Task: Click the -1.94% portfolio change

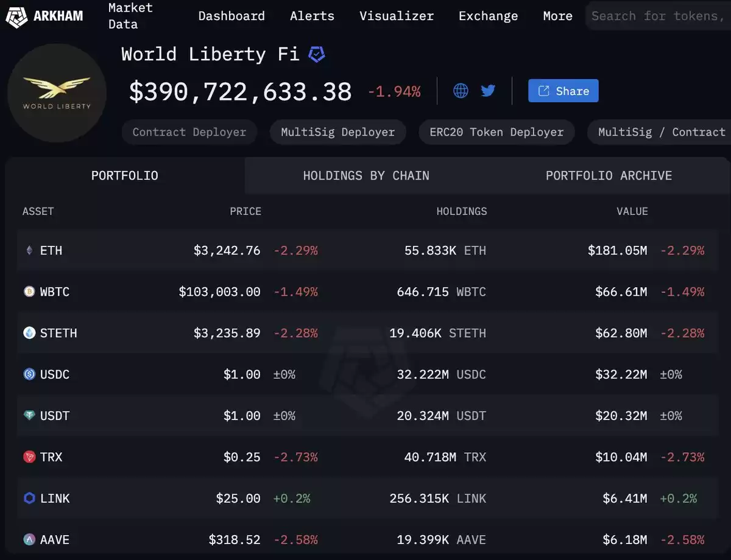Action: coord(394,92)
